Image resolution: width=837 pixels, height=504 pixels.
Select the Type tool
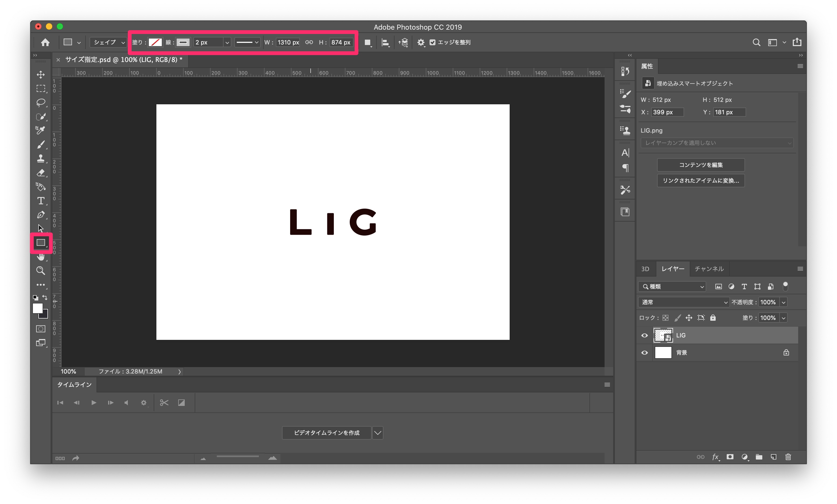click(41, 201)
